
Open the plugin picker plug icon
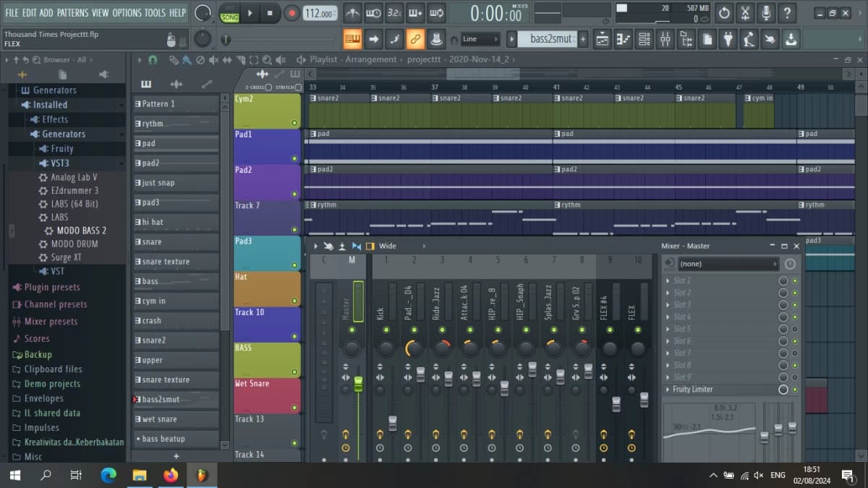pyautogui.click(x=728, y=39)
